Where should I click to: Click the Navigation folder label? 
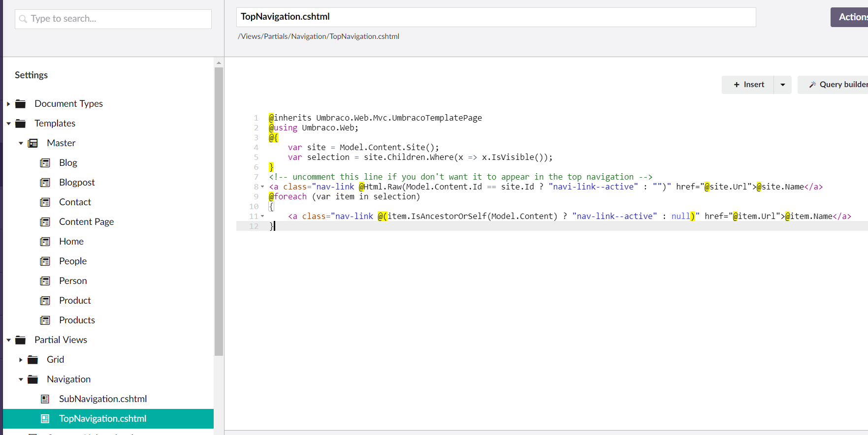68,379
